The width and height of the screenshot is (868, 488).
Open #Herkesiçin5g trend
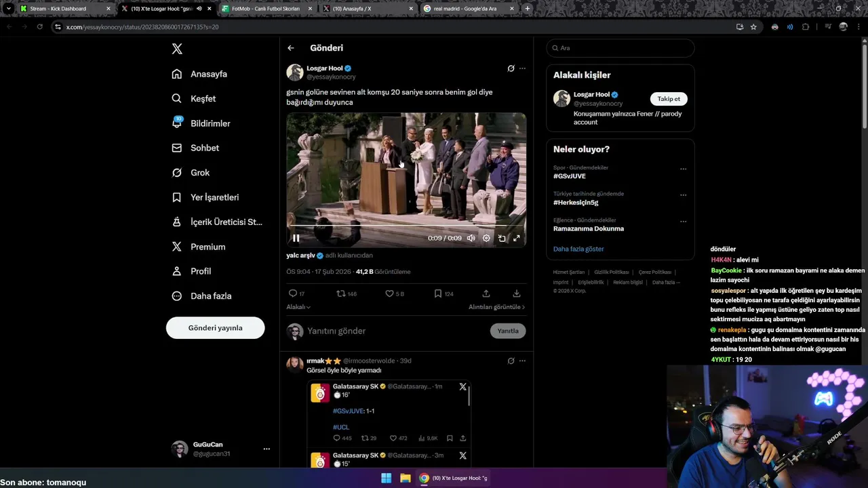(576, 203)
